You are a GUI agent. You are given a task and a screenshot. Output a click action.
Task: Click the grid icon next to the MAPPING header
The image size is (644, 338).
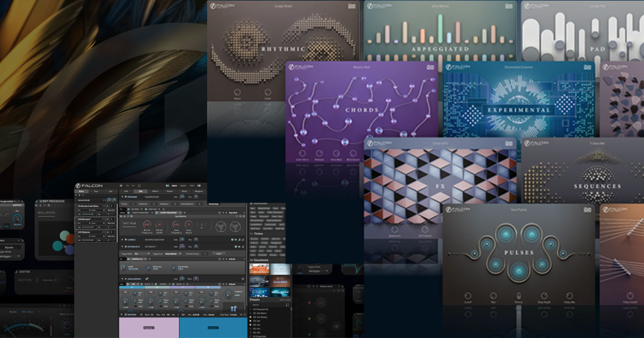[x=141, y=314]
